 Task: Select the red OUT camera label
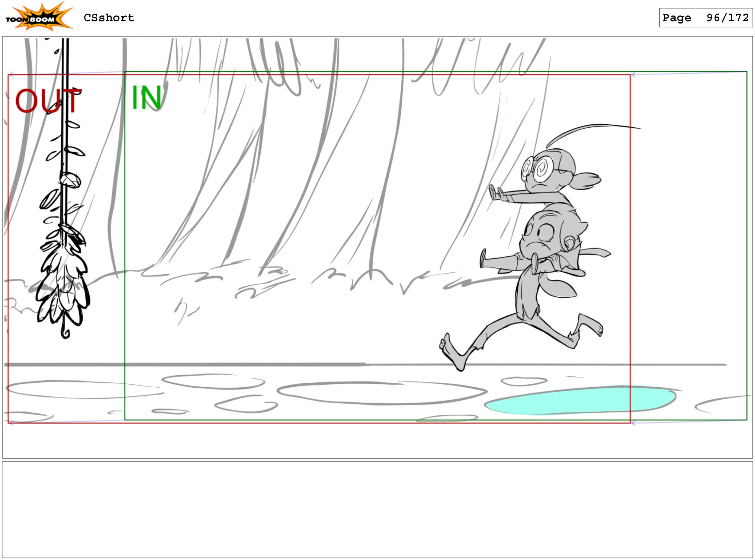[x=49, y=101]
